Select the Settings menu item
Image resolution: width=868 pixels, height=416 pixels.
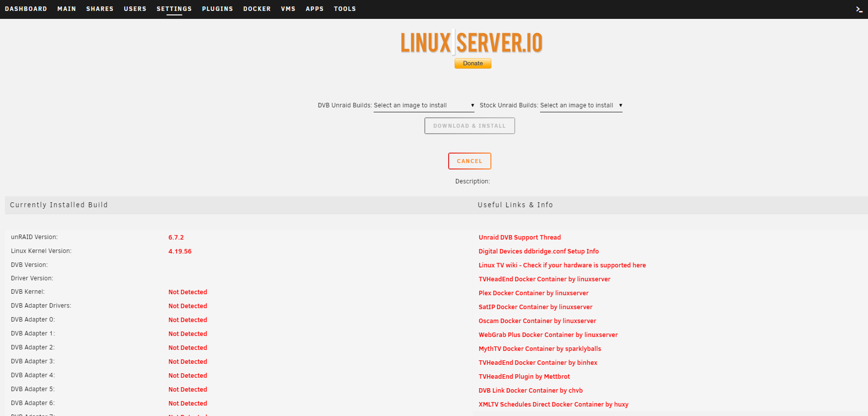(x=174, y=9)
